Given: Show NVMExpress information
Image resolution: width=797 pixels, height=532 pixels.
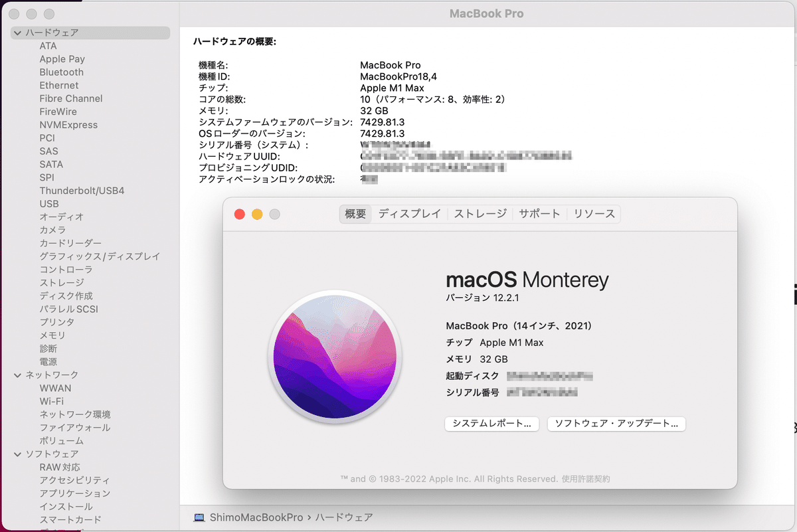Looking at the screenshot, I should [68, 125].
